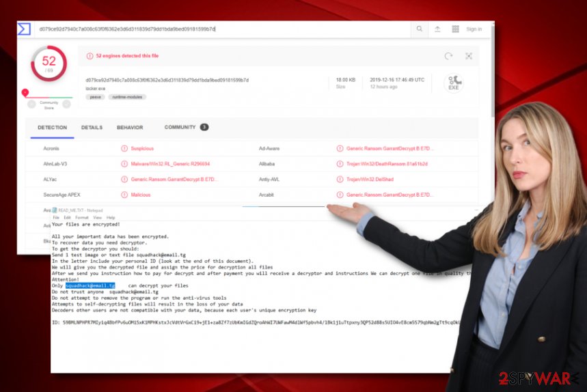Image resolution: width=587 pixels, height=392 pixels.
Task: Click the browser vertical scrollbar
Action: click(x=493, y=71)
